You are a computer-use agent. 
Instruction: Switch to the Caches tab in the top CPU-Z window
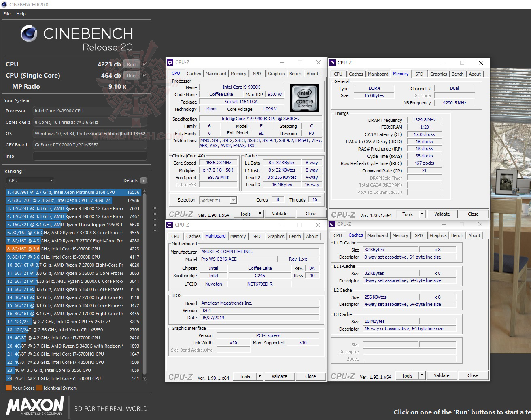[194, 73]
